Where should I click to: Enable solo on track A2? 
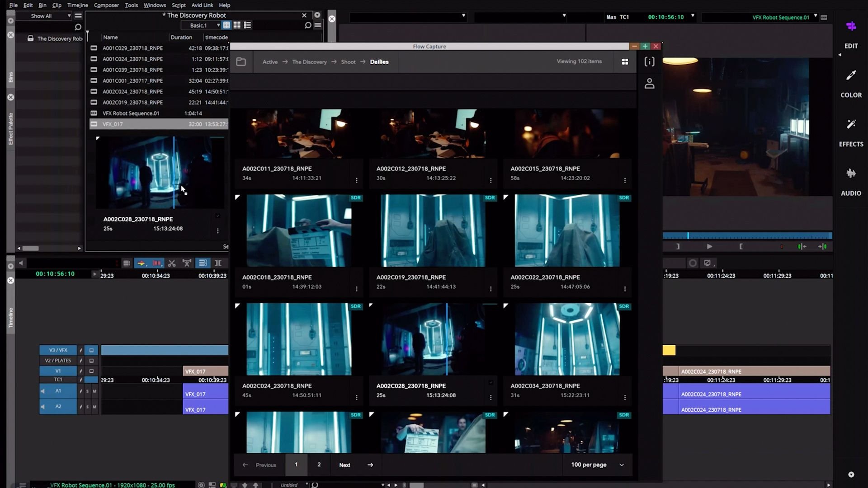tap(87, 406)
